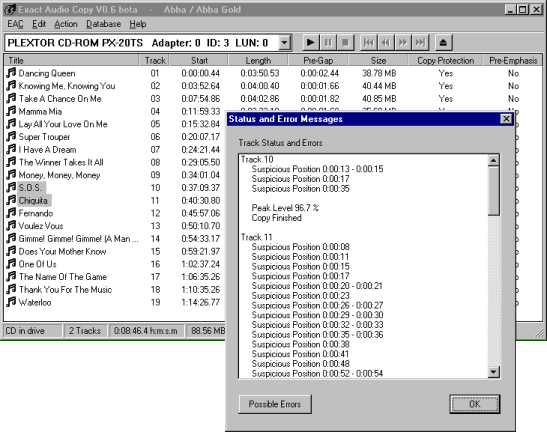The height and width of the screenshot is (432, 547).
Task: Click the note icon beside Lay All Your Love On Me
Action: [11, 124]
